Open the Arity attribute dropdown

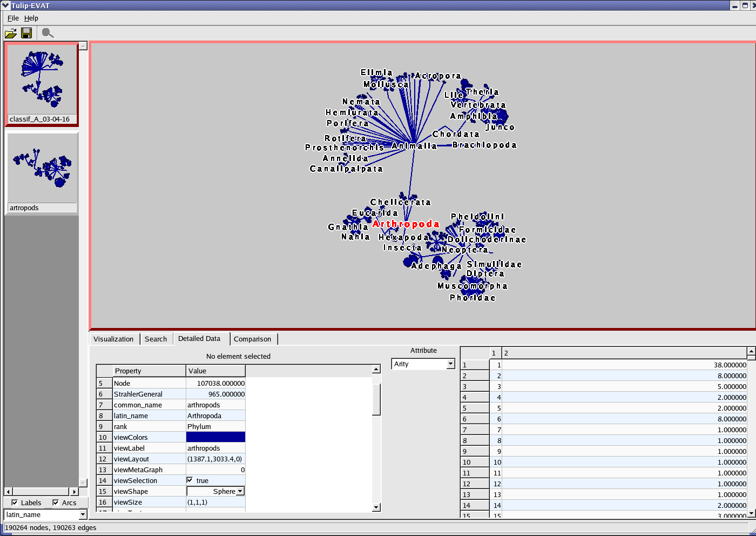pyautogui.click(x=450, y=364)
